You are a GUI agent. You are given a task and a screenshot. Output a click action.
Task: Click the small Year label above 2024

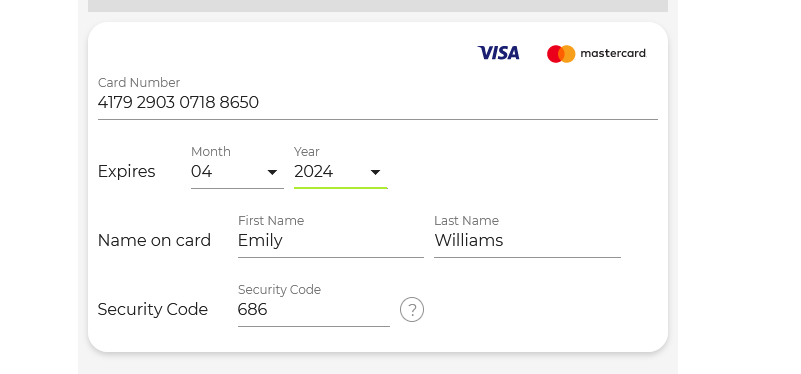pos(307,152)
